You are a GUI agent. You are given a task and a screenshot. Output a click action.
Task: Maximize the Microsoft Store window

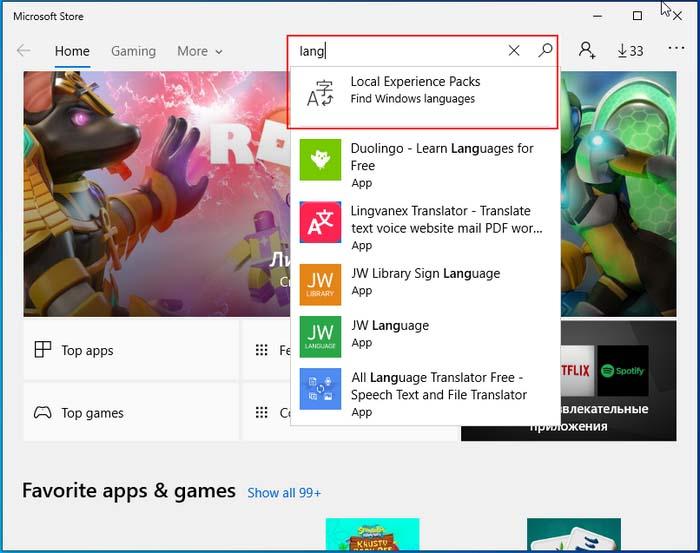click(638, 16)
